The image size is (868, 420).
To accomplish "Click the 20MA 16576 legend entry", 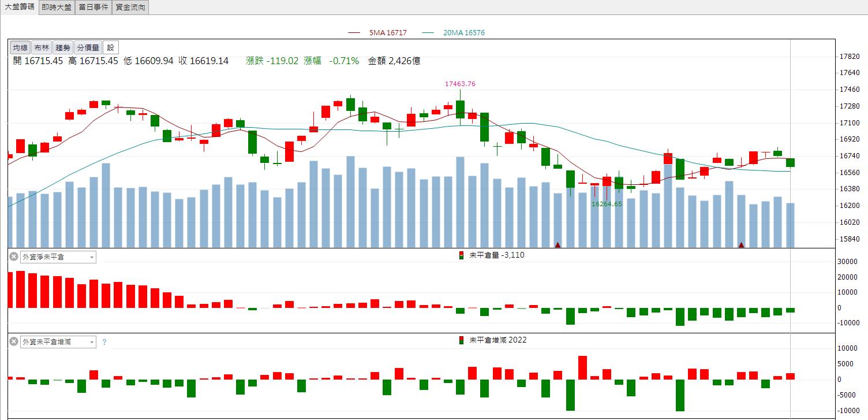I will pos(454,33).
